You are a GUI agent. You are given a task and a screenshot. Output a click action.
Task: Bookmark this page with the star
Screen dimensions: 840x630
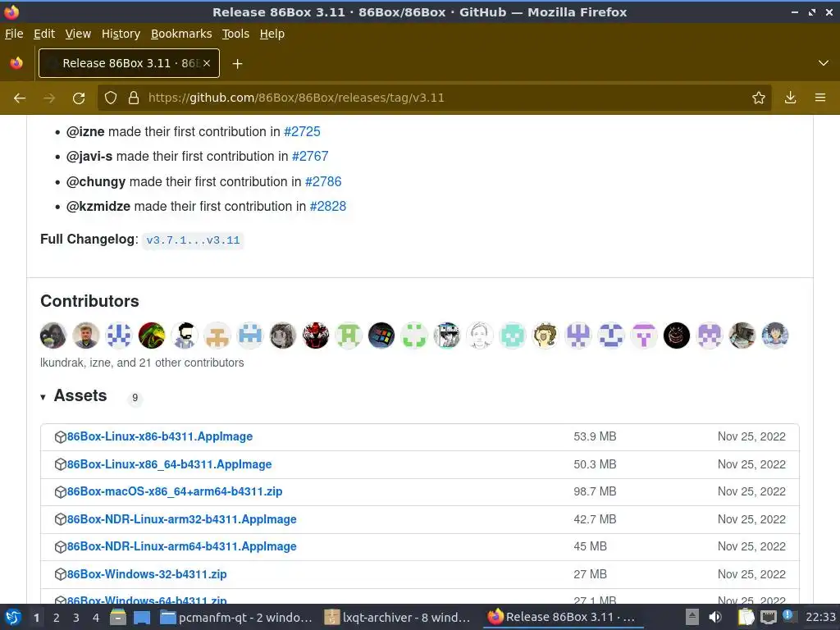(759, 98)
